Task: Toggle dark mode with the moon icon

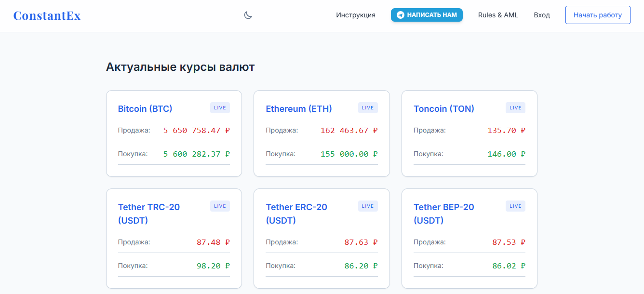Action: (x=248, y=15)
